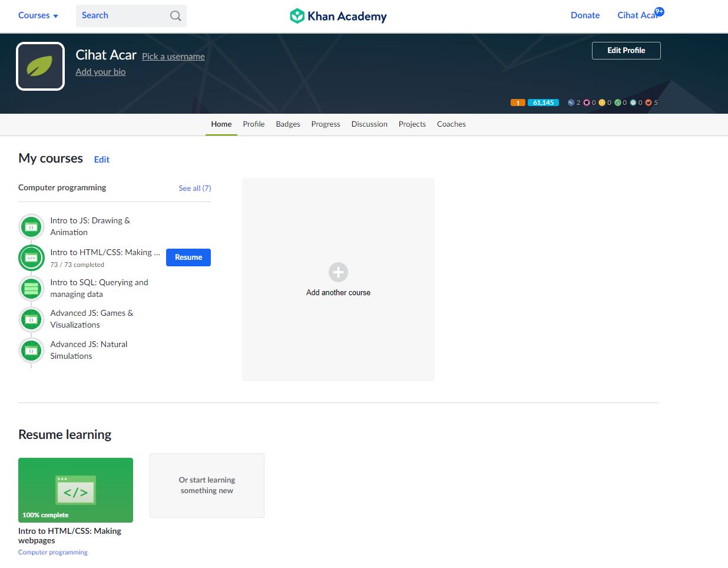Click Intro to HTML/CSS: Making webpages under Resume learning
The height and width of the screenshot is (568, 728).
click(x=70, y=536)
